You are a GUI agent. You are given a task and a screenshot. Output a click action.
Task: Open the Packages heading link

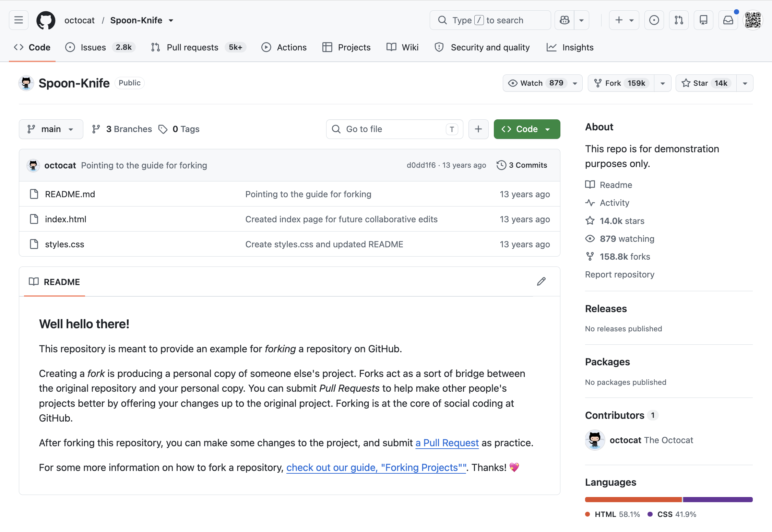[607, 362]
